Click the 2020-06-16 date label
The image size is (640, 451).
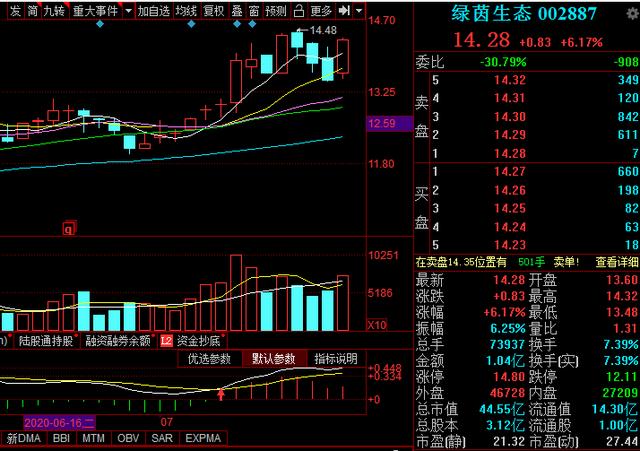coord(59,423)
